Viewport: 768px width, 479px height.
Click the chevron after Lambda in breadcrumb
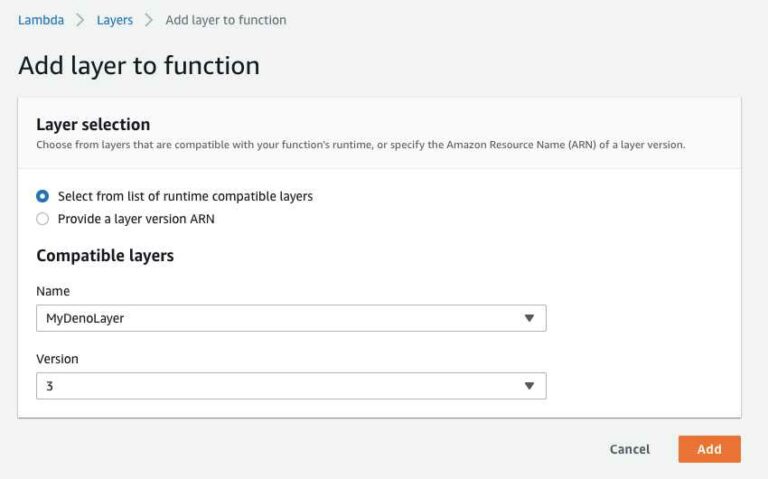click(x=80, y=20)
